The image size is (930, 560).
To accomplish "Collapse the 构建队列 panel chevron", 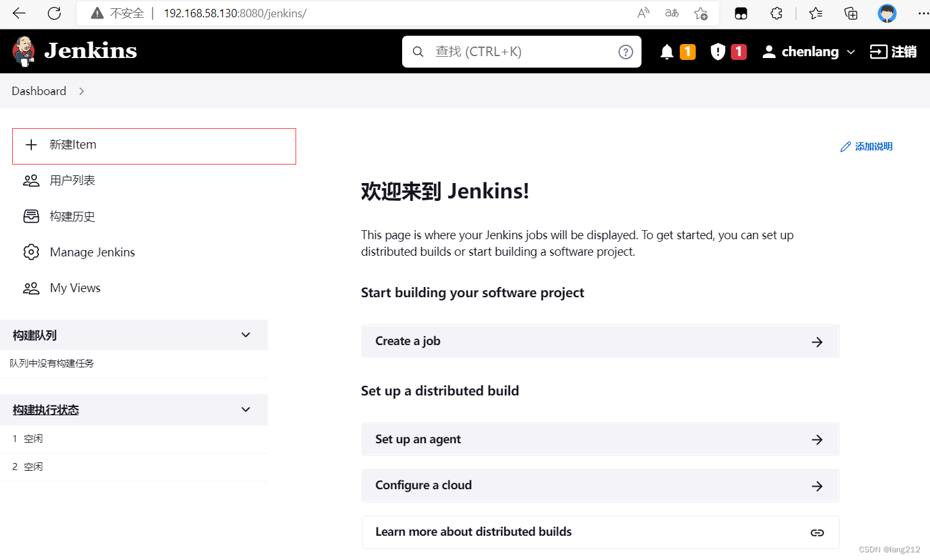I will [246, 335].
